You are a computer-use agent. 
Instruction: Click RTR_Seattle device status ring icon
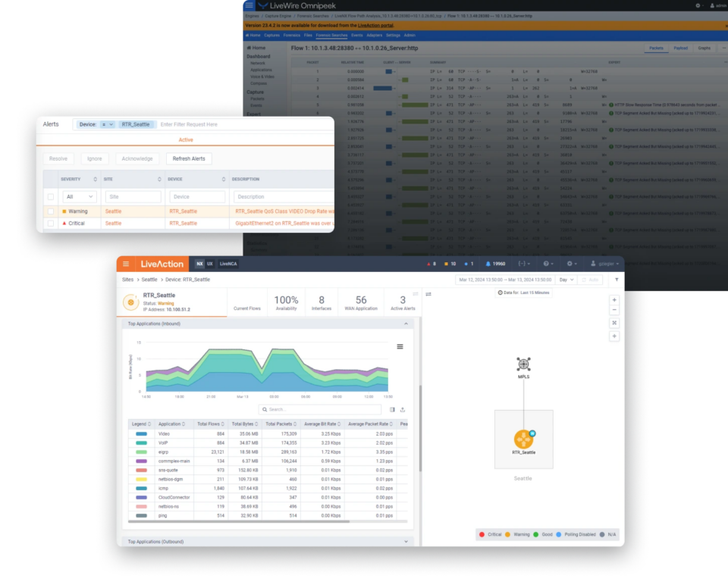pos(131,302)
